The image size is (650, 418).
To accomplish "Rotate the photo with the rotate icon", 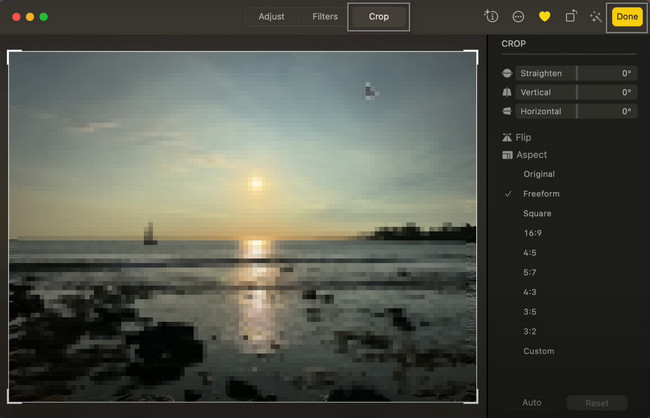I will (571, 16).
